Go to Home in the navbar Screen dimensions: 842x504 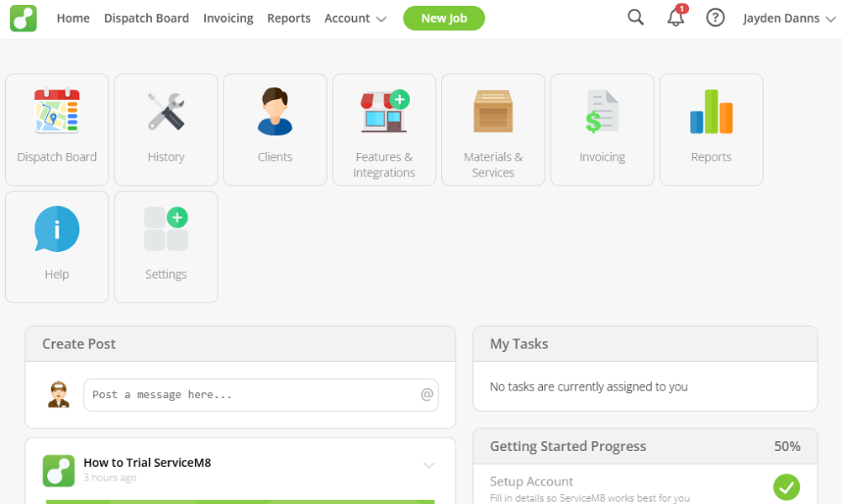coord(73,18)
